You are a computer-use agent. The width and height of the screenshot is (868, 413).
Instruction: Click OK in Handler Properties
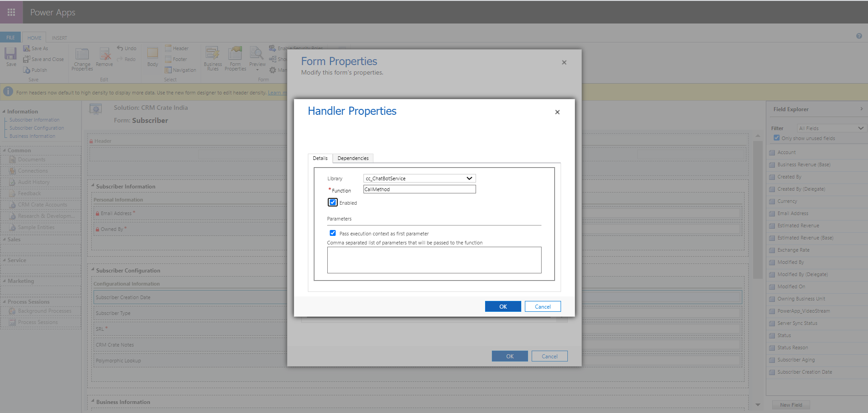click(503, 306)
